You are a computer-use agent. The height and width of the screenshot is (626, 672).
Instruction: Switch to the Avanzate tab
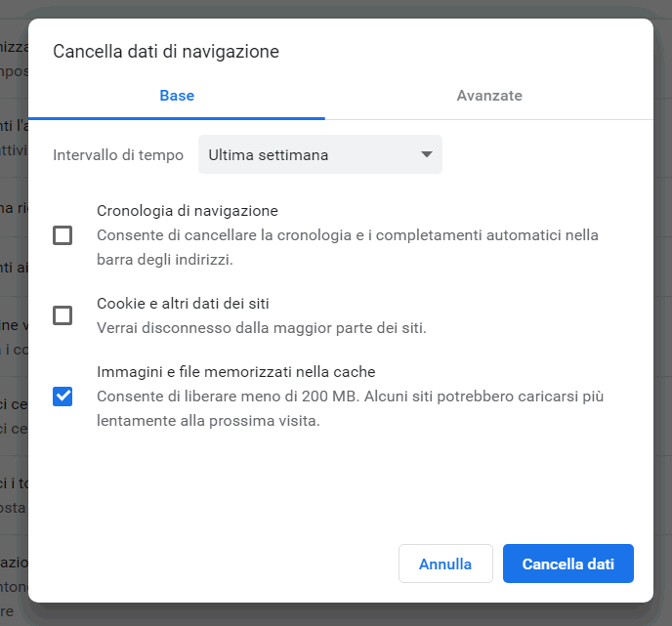click(x=488, y=96)
